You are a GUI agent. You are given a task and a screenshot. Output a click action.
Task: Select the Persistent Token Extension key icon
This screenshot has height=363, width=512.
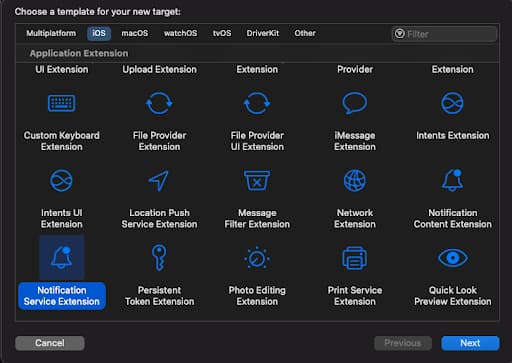[159, 258]
